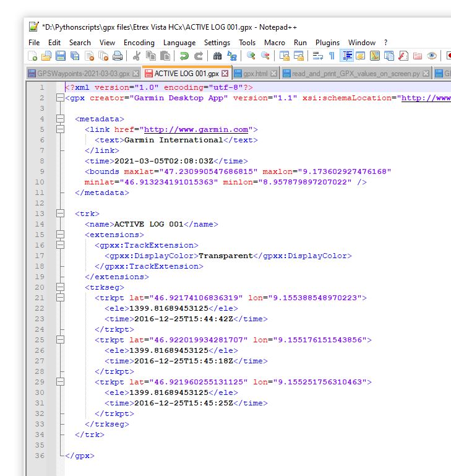The height and width of the screenshot is (476, 451).
Task: Open Find with the binoculars icon
Action: click(x=217, y=56)
